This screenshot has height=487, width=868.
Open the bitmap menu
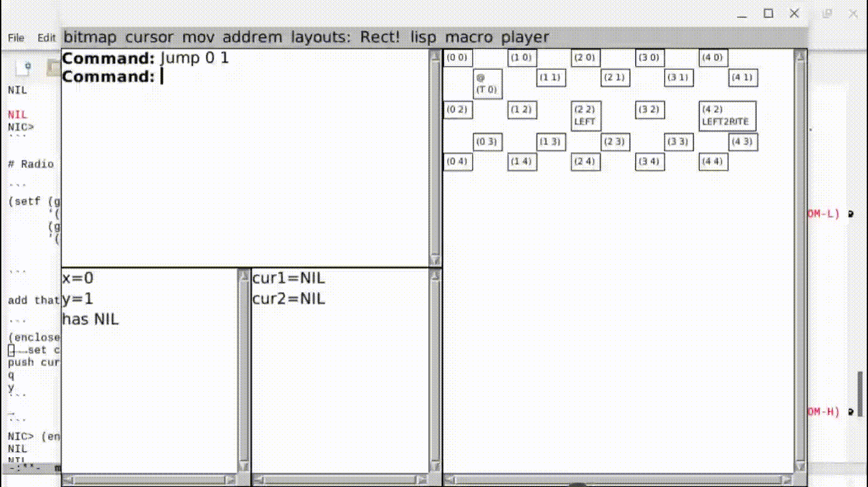(90, 37)
